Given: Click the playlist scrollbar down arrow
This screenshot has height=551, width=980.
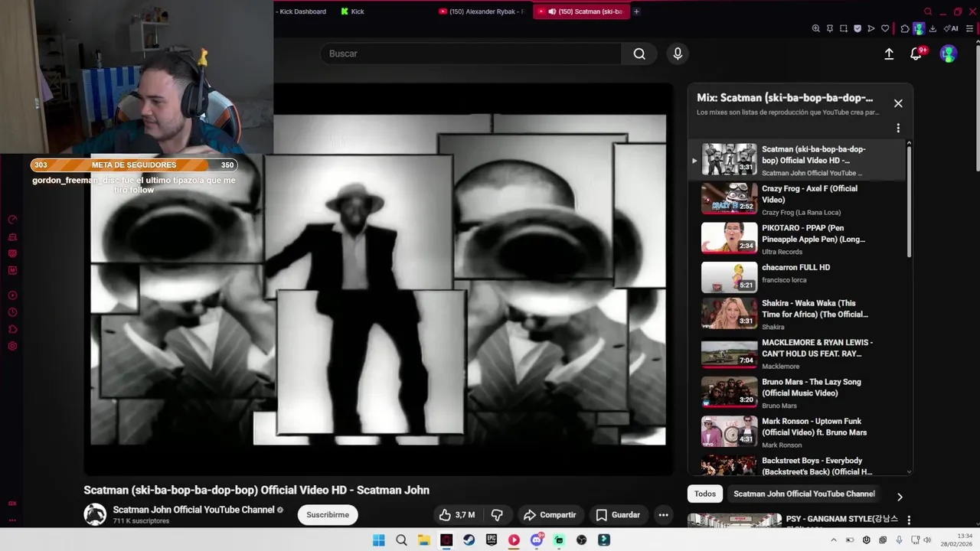Looking at the screenshot, I should [910, 472].
